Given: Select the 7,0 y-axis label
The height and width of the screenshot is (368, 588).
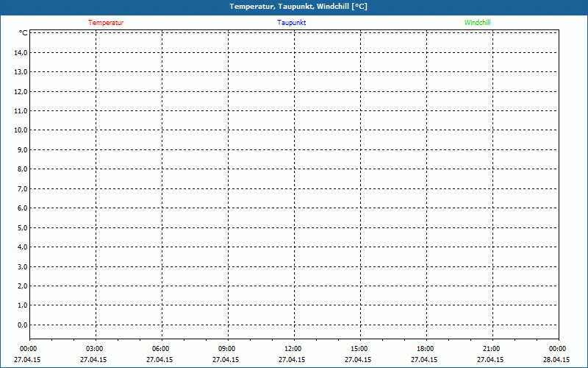Looking at the screenshot, I should (23, 188).
